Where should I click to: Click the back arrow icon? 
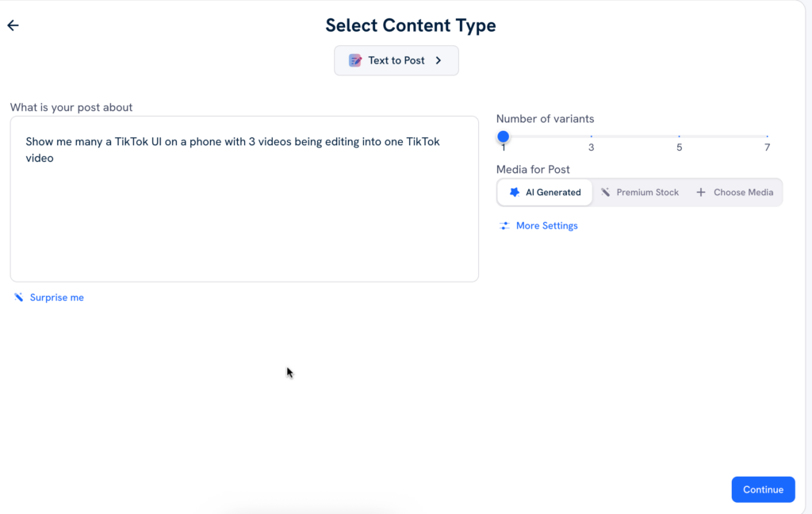(x=13, y=25)
